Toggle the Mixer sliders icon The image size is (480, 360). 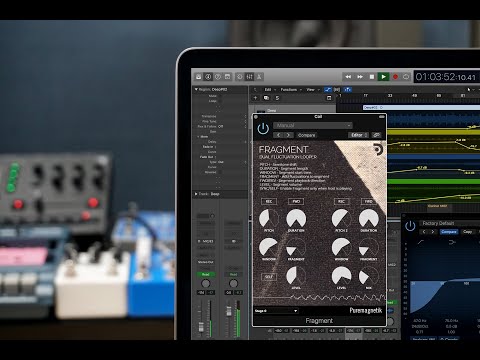[249, 77]
